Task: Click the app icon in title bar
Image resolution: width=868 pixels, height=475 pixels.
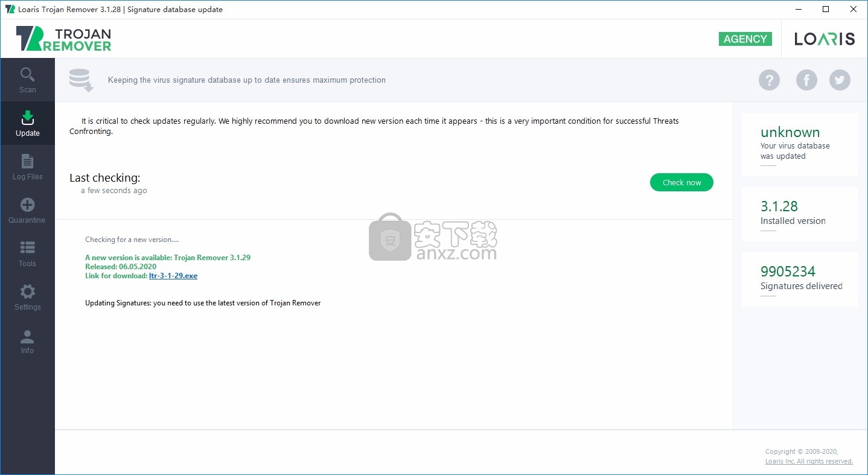Action: pyautogui.click(x=10, y=9)
